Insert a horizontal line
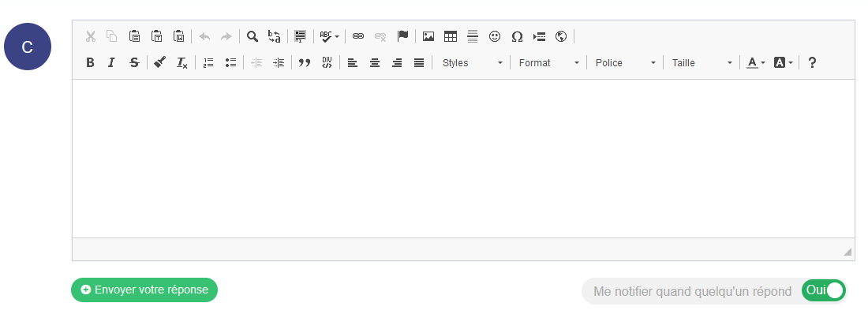The width and height of the screenshot is (868, 314). (472, 36)
